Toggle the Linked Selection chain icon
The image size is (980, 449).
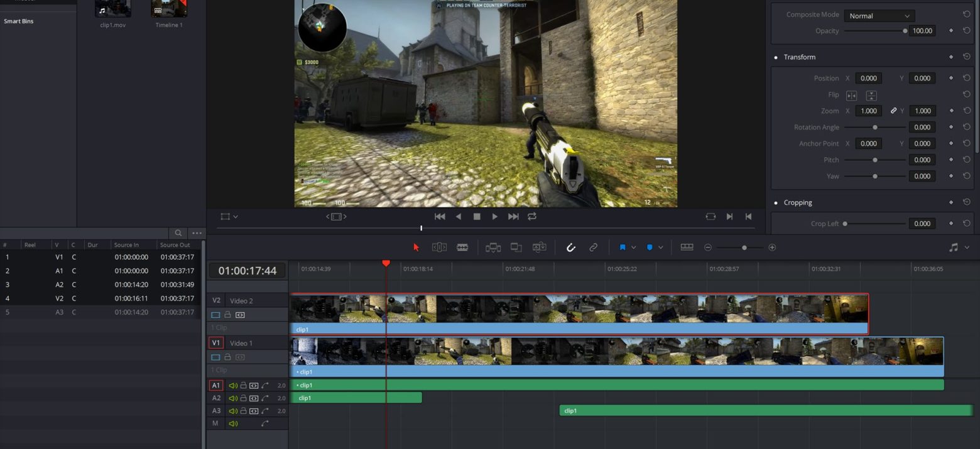593,247
